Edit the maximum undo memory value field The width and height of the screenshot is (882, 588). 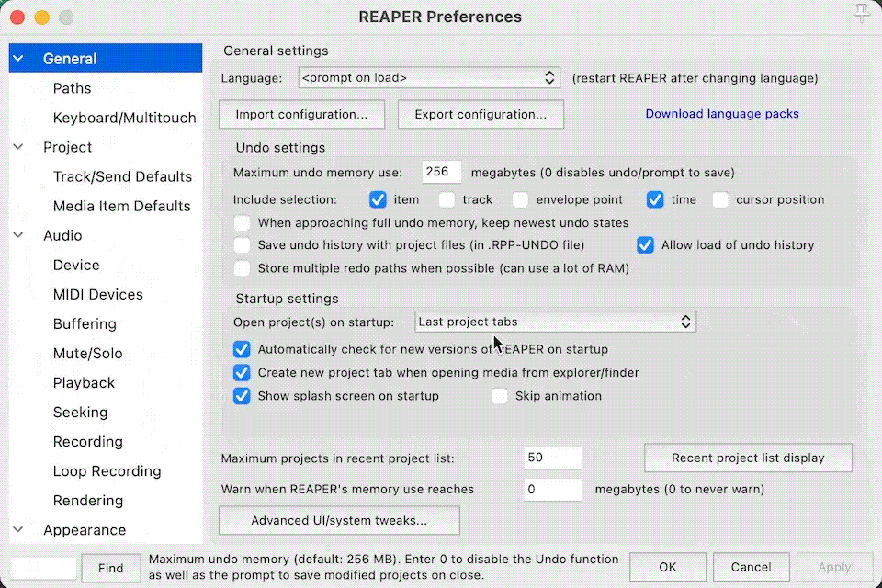click(x=440, y=172)
